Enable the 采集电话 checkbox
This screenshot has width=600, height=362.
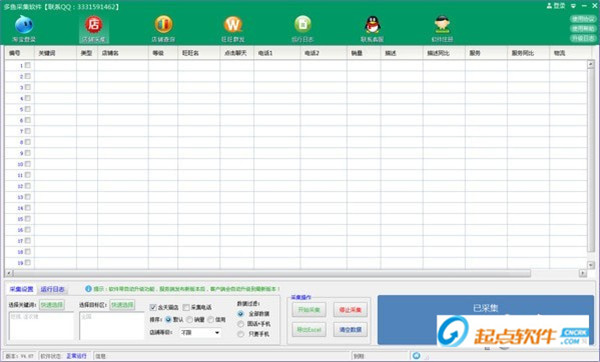tap(186, 307)
